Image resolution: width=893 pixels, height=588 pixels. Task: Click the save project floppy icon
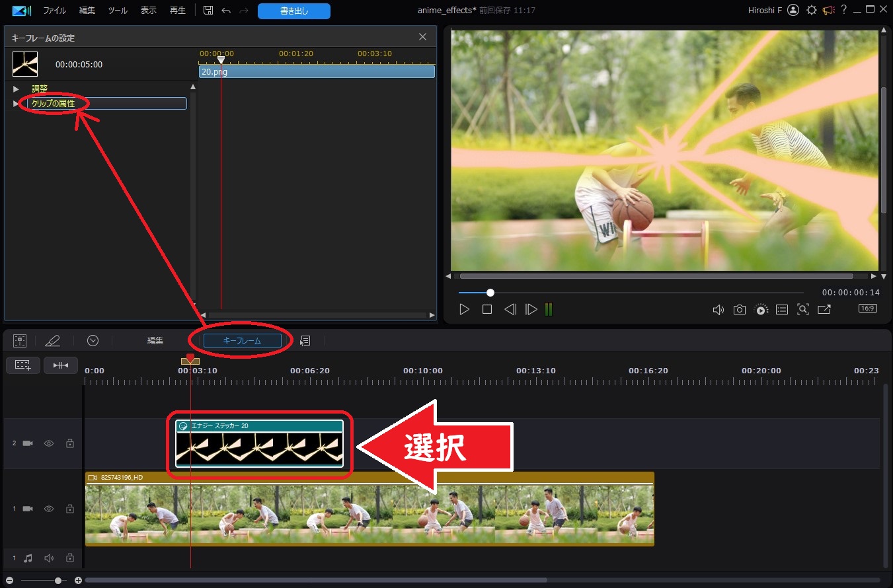(208, 11)
